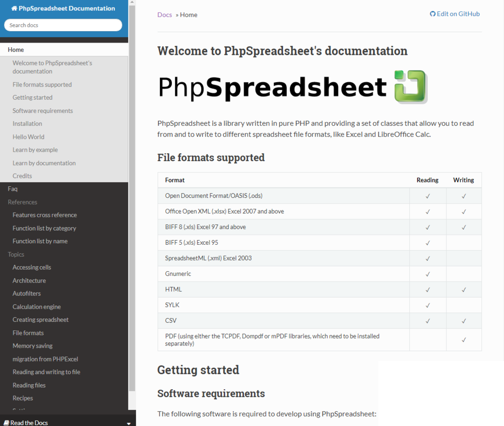Open the Docs breadcrumb link
The height and width of the screenshot is (426, 504).
(x=164, y=15)
